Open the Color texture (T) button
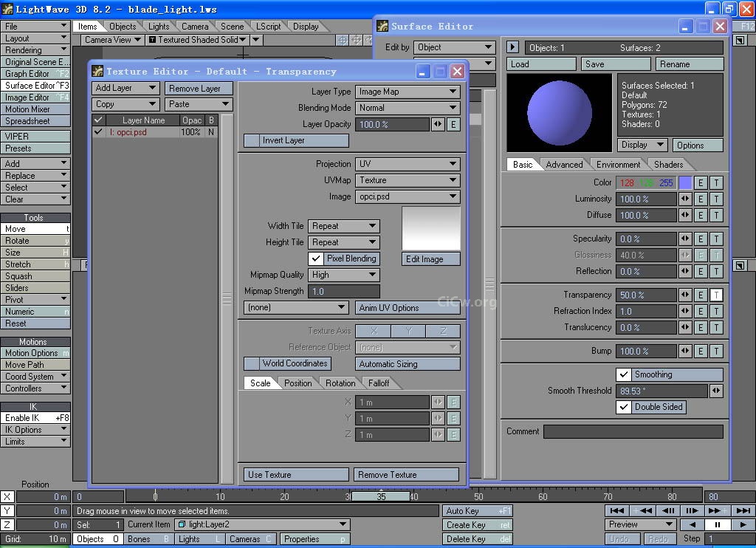Viewport: 756px width, 548px height. 716,183
